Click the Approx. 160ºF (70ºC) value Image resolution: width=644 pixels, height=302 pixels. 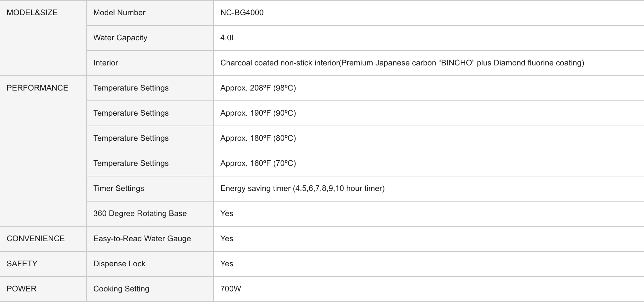pyautogui.click(x=258, y=163)
